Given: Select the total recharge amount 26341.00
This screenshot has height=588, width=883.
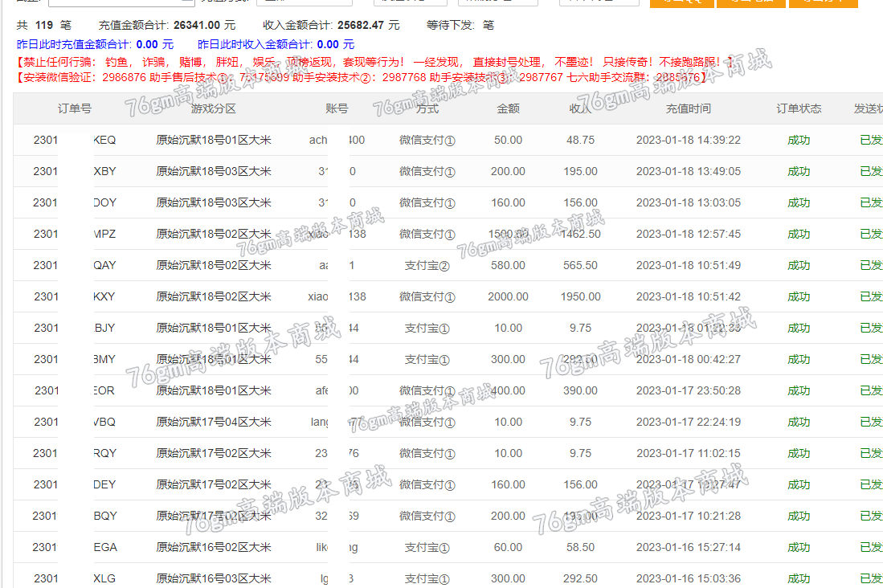Looking at the screenshot, I should point(197,26).
